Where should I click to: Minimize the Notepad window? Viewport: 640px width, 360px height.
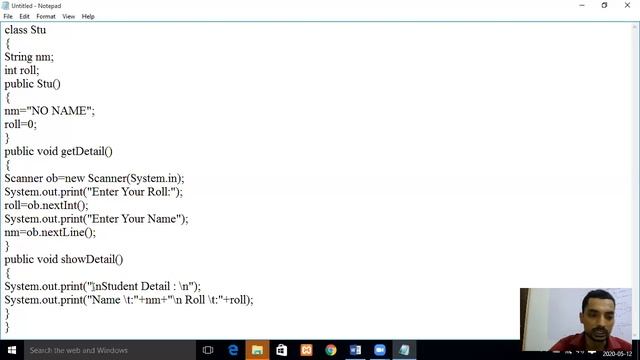(582, 5)
